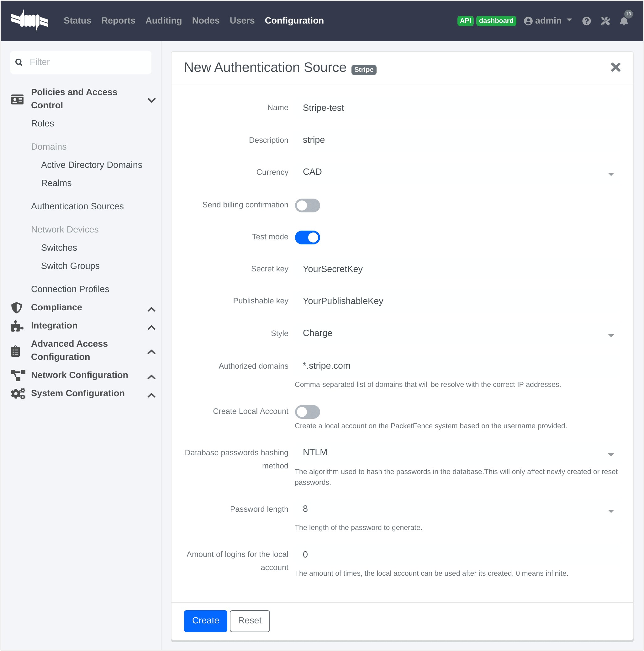The width and height of the screenshot is (644, 651).
Task: Disable the Test mode toggle
Action: point(307,237)
